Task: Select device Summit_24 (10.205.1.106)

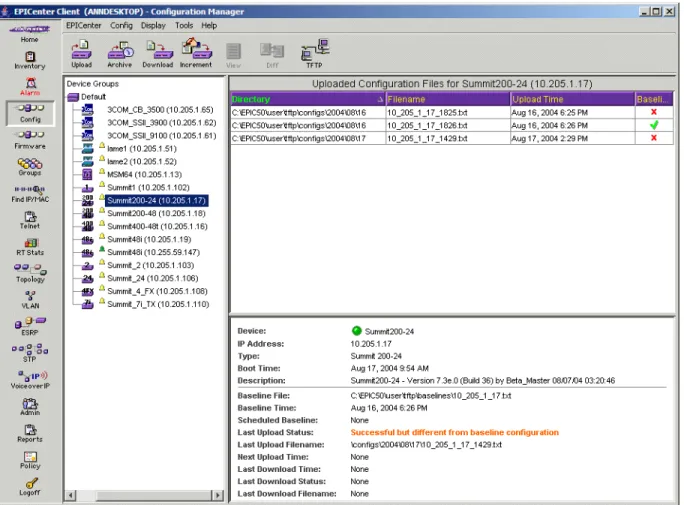Action: pyautogui.click(x=153, y=278)
